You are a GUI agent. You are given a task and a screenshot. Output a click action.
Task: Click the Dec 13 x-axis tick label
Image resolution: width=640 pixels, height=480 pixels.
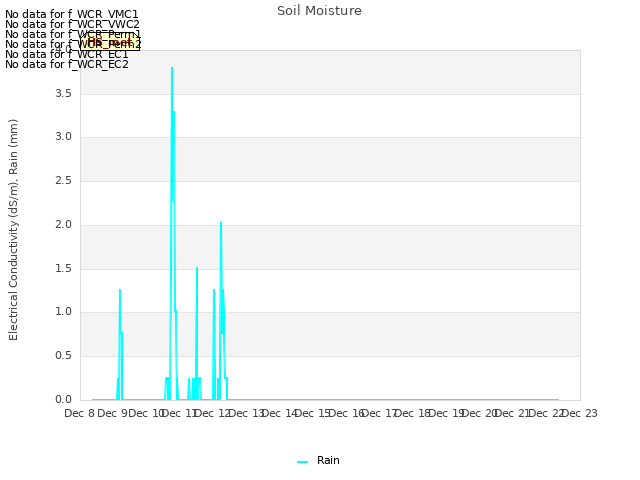[x=247, y=413]
